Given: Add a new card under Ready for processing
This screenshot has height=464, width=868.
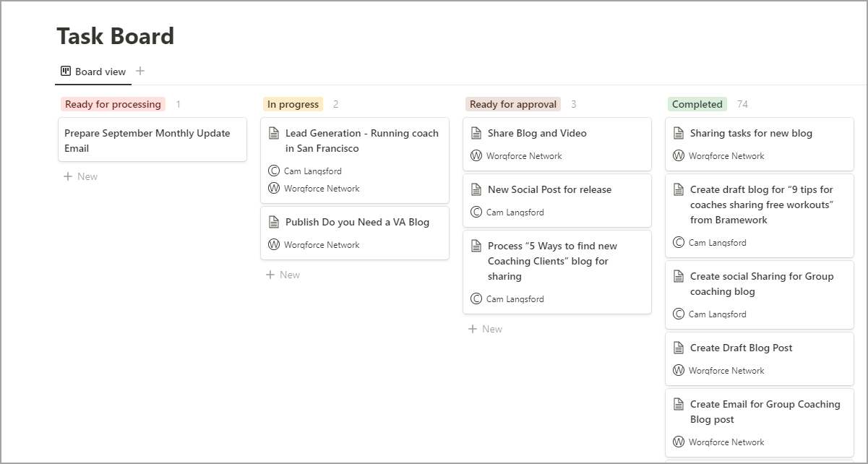Looking at the screenshot, I should pos(80,176).
